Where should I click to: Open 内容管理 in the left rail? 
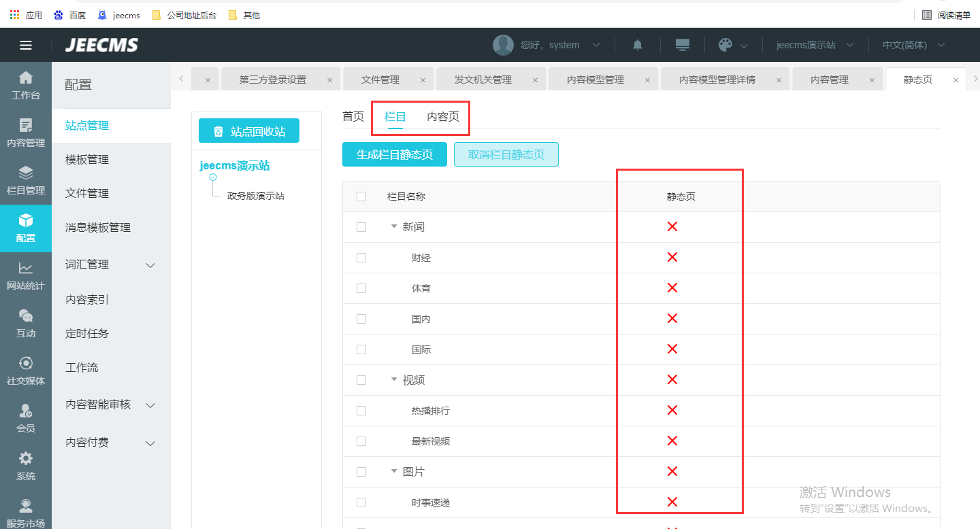pos(26,133)
